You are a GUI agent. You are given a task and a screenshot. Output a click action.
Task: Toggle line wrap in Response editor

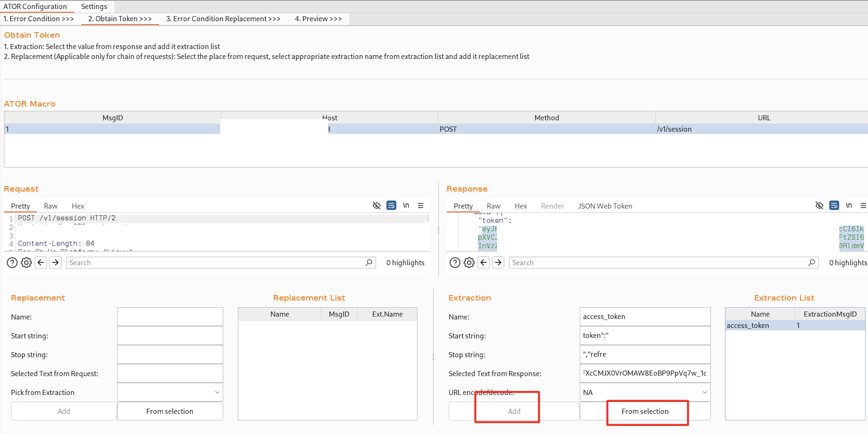click(834, 205)
